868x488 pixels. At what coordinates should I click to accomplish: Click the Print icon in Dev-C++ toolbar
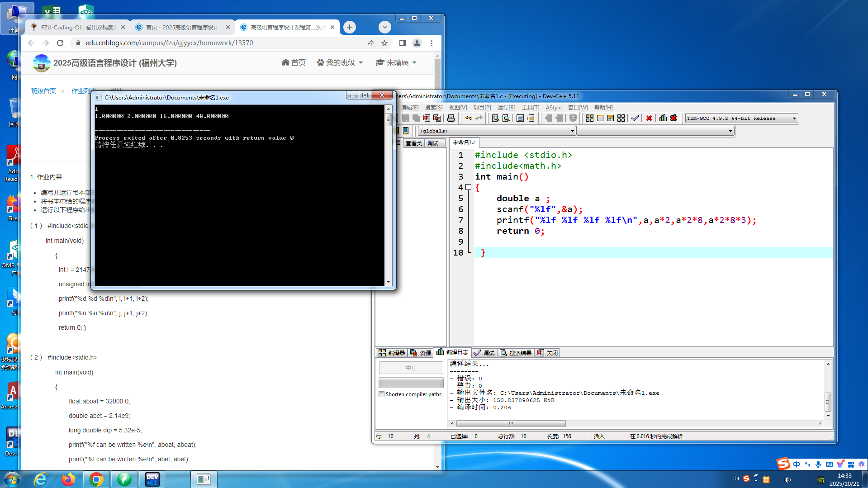[x=451, y=118]
